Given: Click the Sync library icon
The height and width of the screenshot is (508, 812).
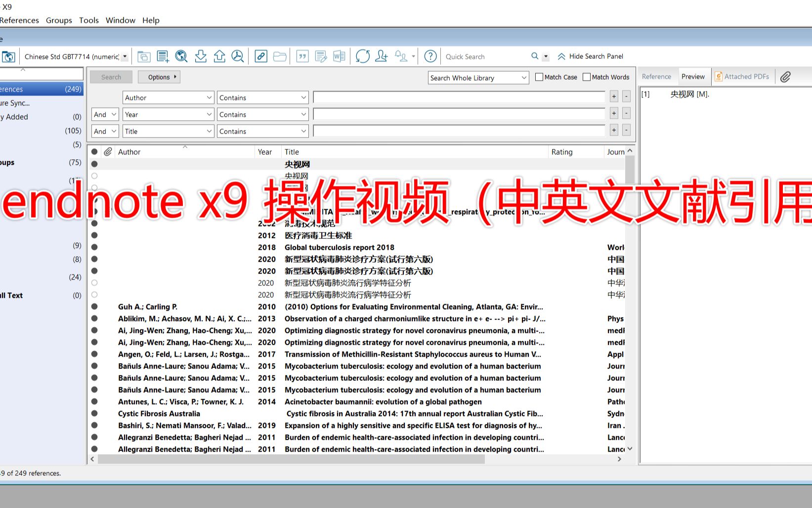Looking at the screenshot, I should [x=362, y=56].
